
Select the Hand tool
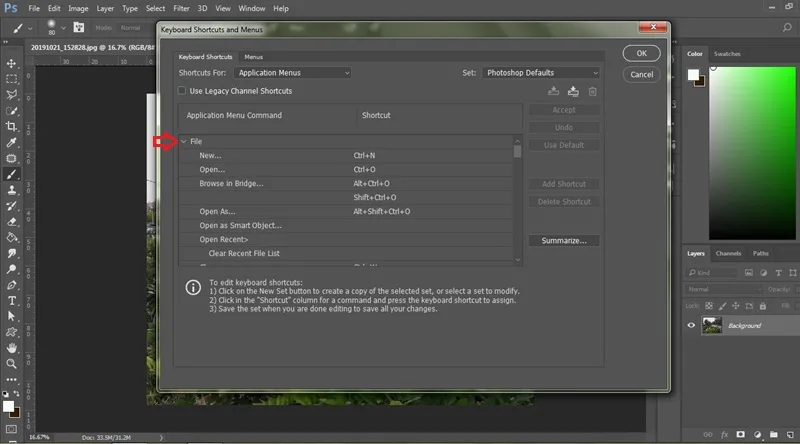click(x=11, y=348)
